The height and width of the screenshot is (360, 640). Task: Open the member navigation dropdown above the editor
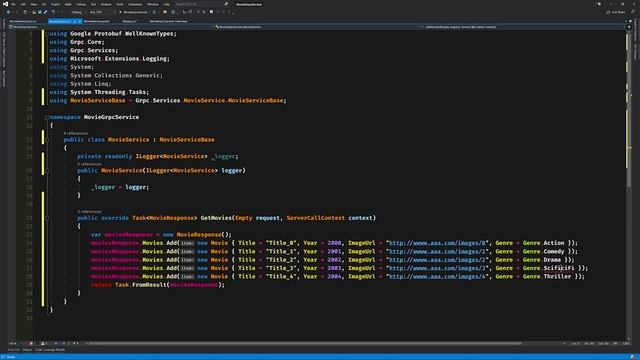pyautogui.click(x=522, y=27)
